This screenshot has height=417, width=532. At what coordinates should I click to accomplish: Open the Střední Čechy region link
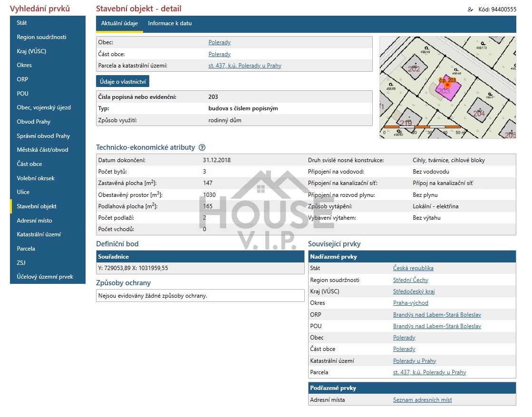pyautogui.click(x=410, y=280)
